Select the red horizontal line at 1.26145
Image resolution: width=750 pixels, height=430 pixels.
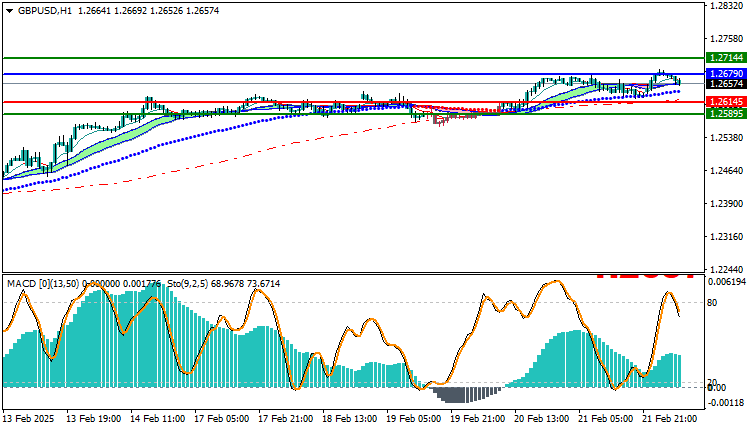353,102
